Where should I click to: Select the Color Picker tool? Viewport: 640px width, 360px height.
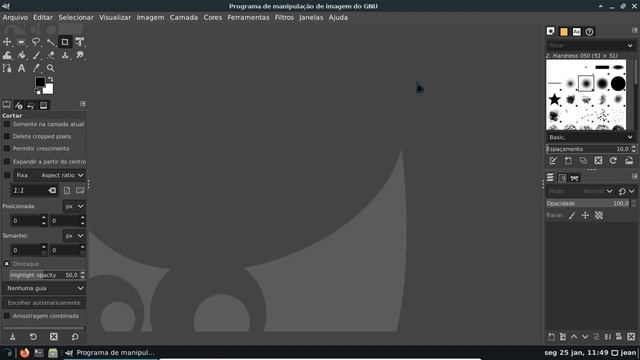coord(36,68)
